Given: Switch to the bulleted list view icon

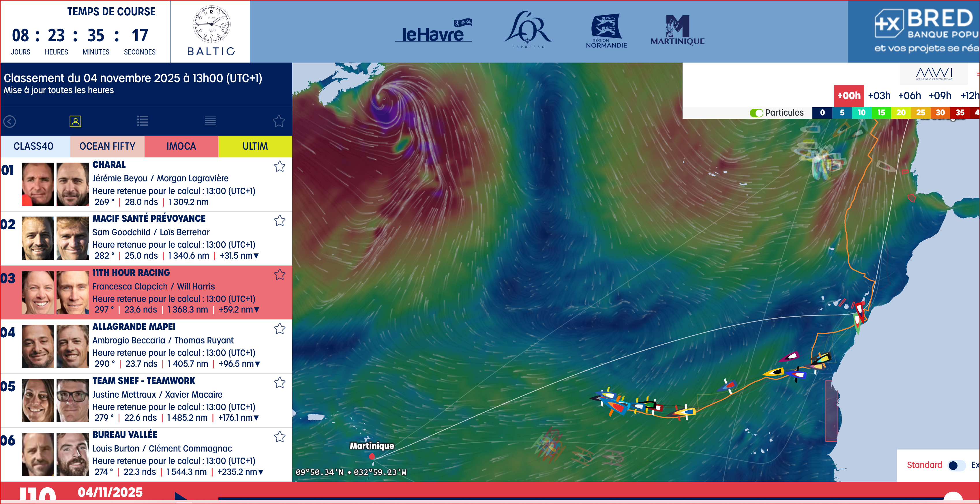Looking at the screenshot, I should tap(143, 121).
